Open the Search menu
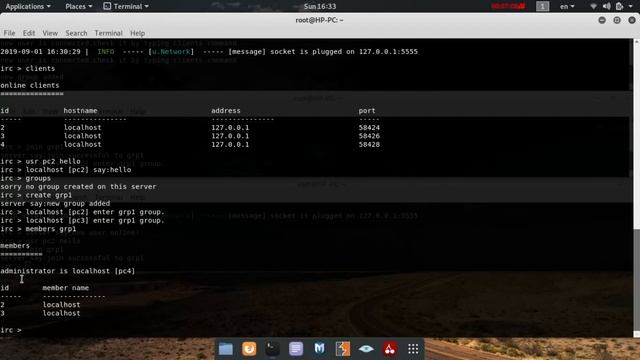The height and width of the screenshot is (360, 640). coord(76,33)
